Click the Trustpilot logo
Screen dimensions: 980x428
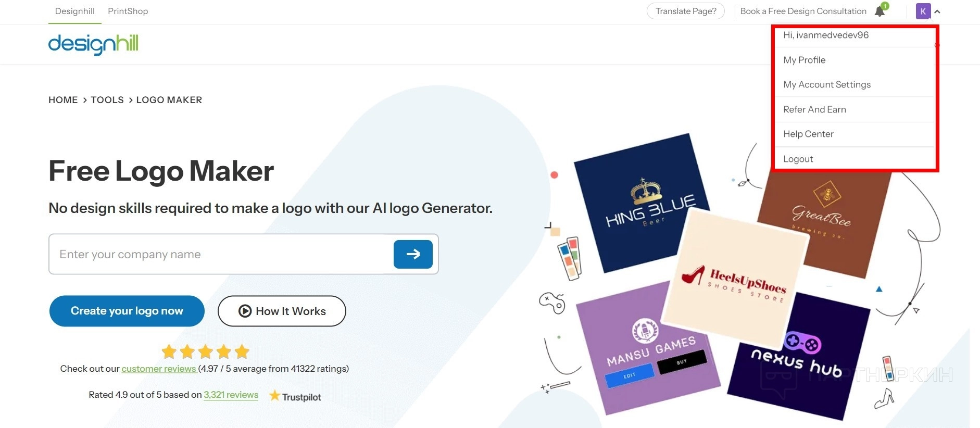tap(295, 396)
